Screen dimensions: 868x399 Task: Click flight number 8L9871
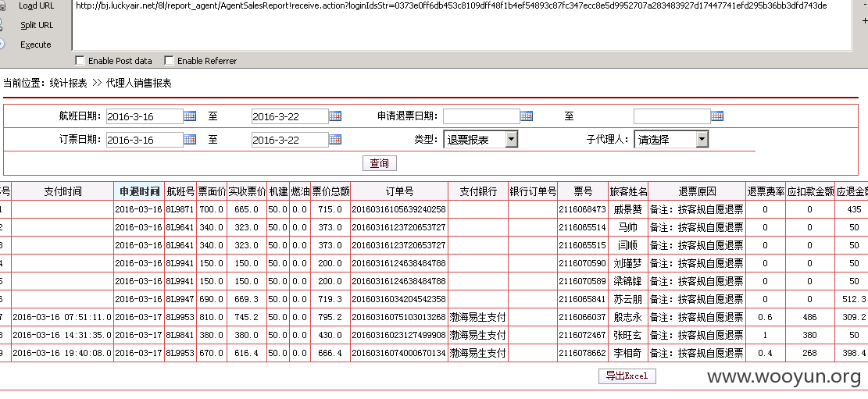pos(180,209)
